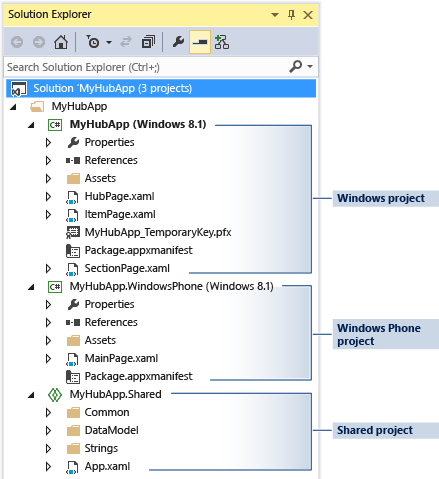Collapse MyHubApp (Windows 8.1) project
Screen dimensions: 439x479
(x=31, y=125)
